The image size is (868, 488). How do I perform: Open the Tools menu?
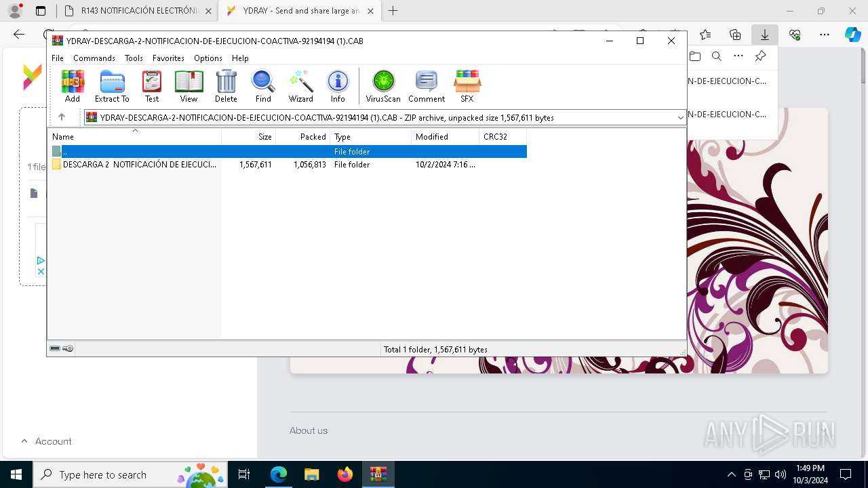tap(134, 58)
